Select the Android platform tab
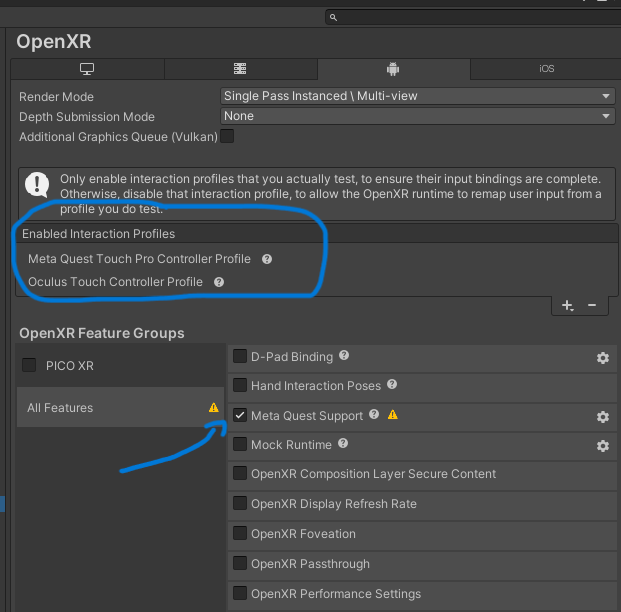 coord(393,69)
